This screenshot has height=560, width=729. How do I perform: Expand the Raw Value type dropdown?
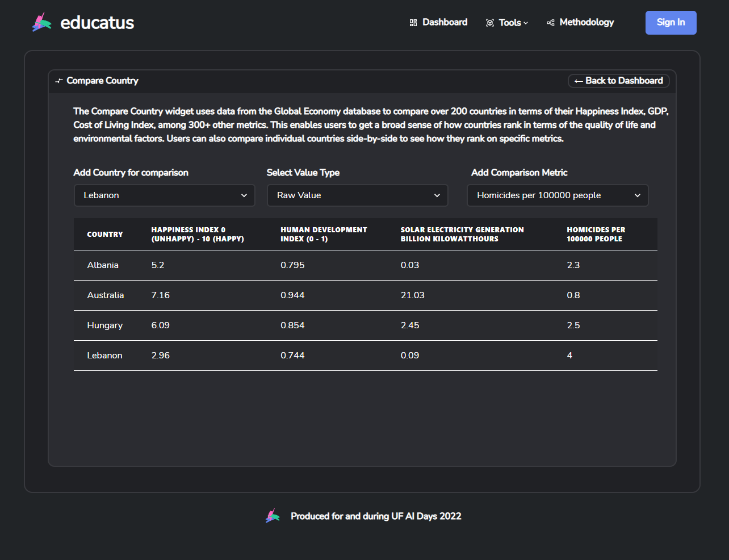tap(358, 195)
